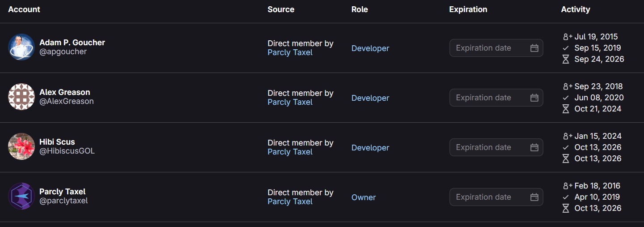The image size is (644, 227).
Task: Click the hourglass icon beside Sep 24, 2026
Action: click(566, 59)
